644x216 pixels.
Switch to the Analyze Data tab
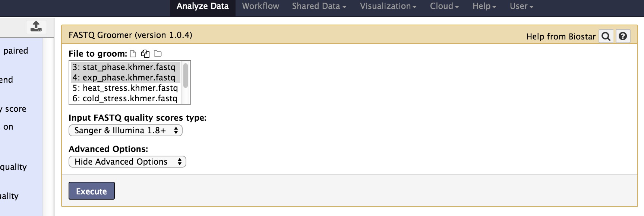[202, 6]
